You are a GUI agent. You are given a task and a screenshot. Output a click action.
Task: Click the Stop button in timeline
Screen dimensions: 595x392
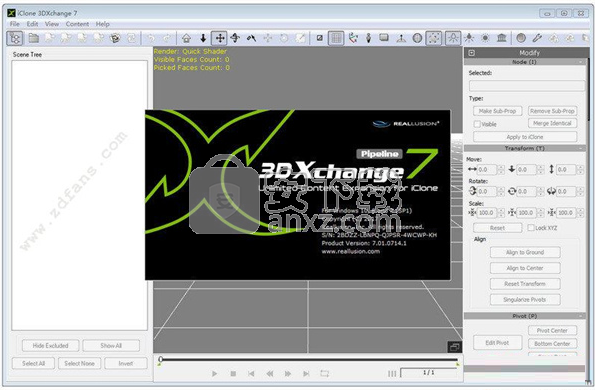[x=233, y=374]
